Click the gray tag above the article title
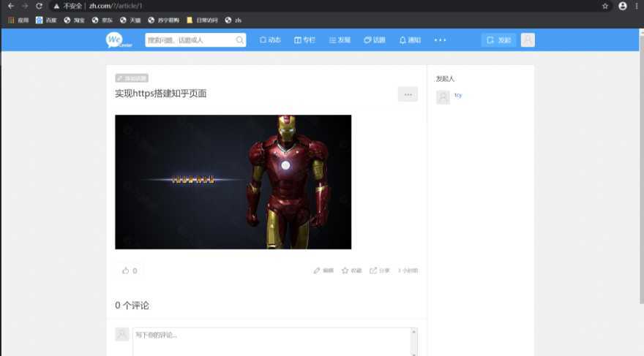The width and height of the screenshot is (644, 356). click(132, 78)
